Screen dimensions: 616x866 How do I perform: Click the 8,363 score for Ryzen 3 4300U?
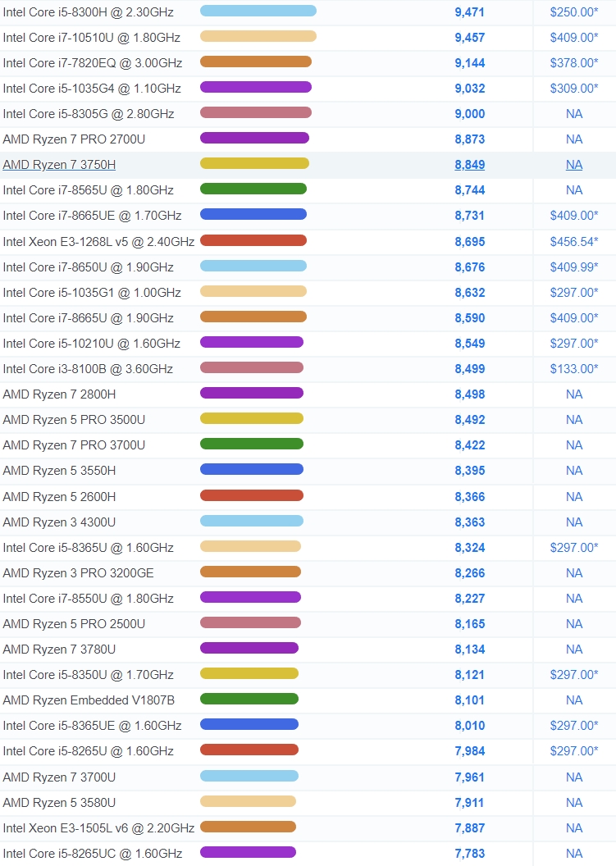(x=470, y=522)
